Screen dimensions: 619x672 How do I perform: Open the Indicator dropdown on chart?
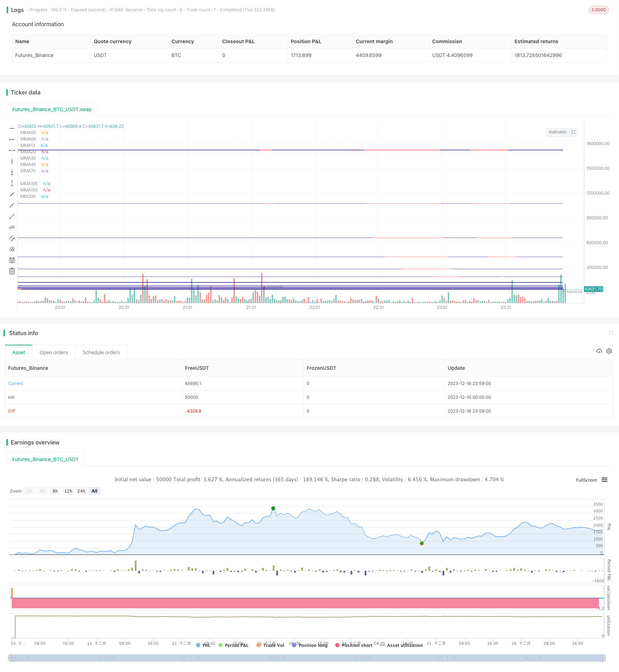557,132
